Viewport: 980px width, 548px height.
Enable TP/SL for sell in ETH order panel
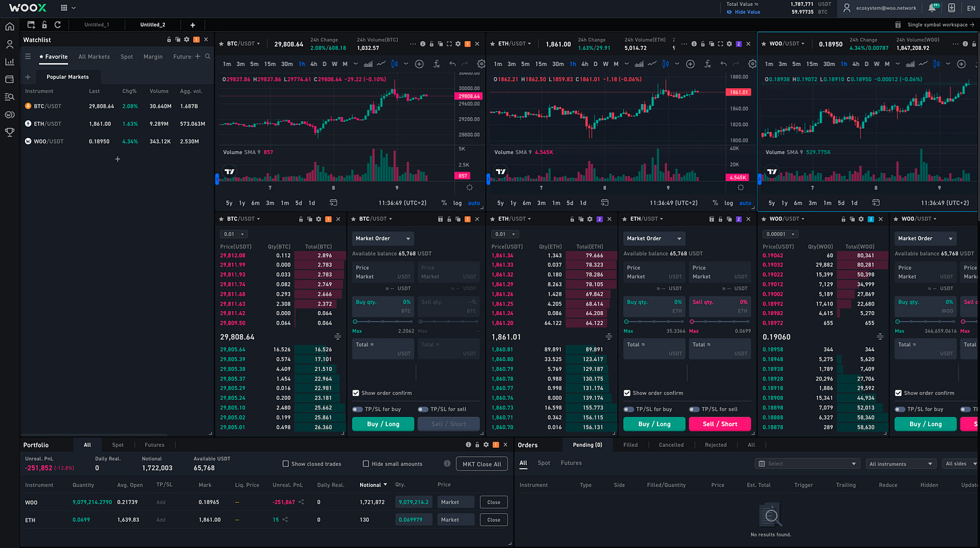click(x=694, y=409)
